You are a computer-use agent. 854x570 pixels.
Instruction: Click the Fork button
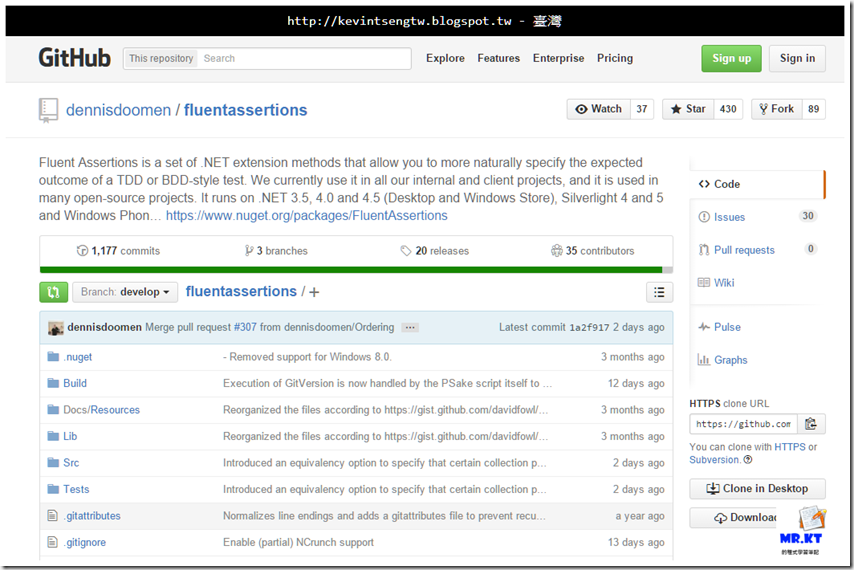pyautogui.click(x=777, y=109)
